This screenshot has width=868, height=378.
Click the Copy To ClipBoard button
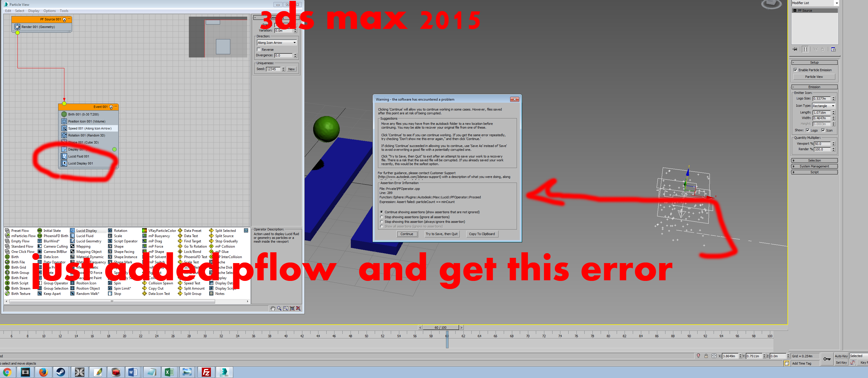pos(482,234)
